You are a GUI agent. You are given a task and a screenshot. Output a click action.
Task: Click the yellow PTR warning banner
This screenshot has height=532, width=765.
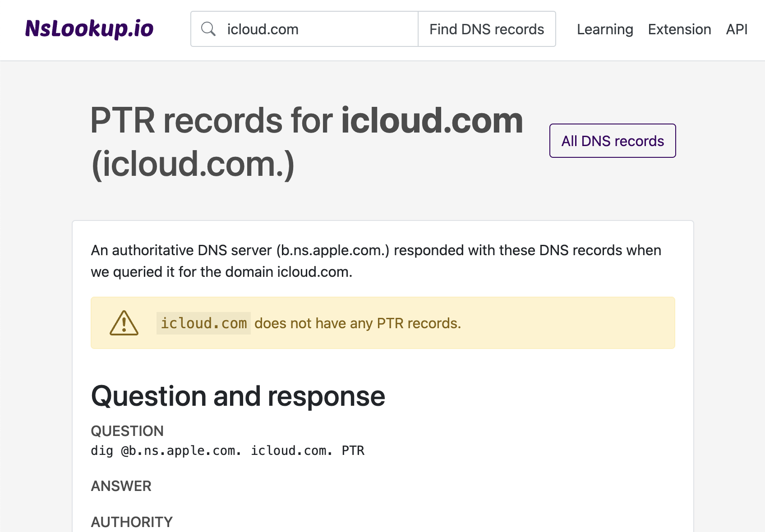(382, 323)
